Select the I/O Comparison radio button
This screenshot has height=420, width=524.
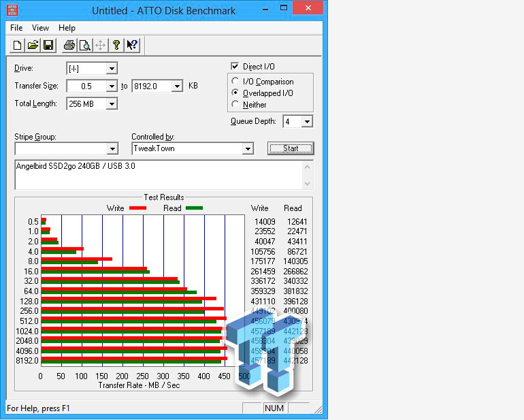[x=235, y=81]
